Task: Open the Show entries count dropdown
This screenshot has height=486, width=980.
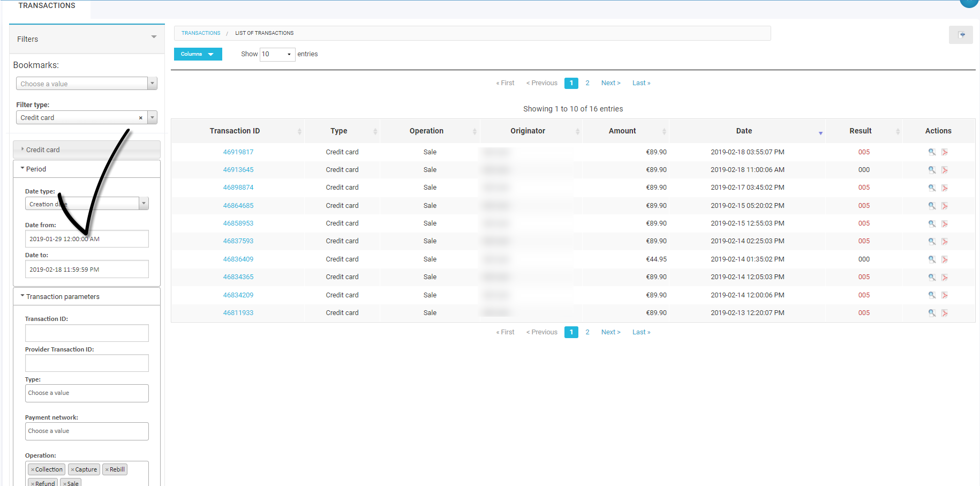Action: click(x=277, y=54)
